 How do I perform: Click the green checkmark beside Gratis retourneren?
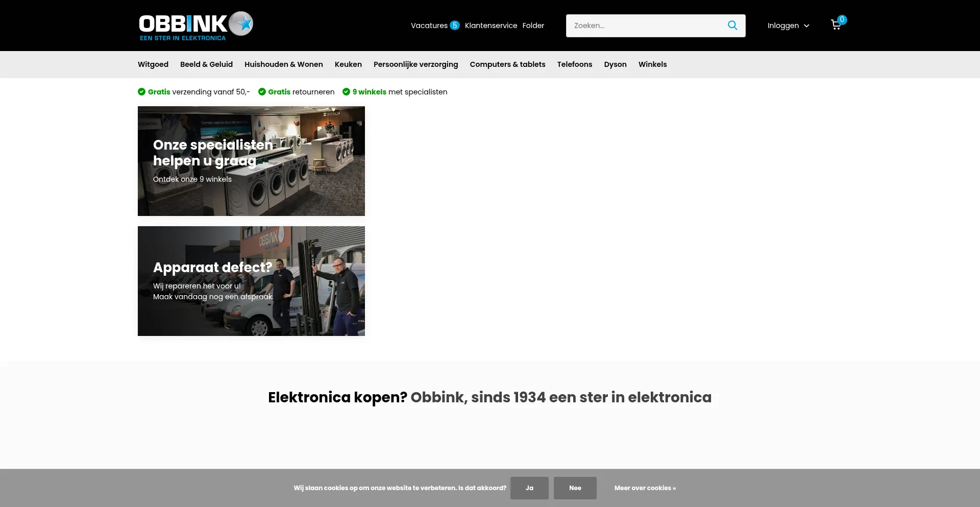262,92
